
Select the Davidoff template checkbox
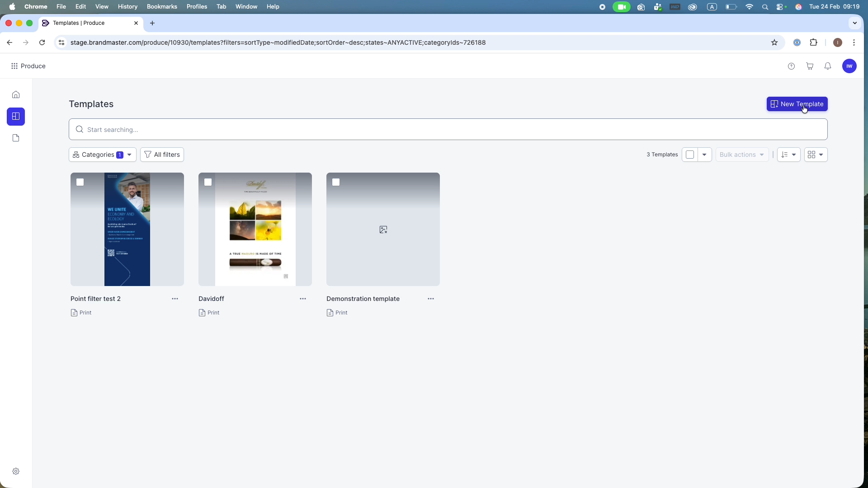(208, 182)
